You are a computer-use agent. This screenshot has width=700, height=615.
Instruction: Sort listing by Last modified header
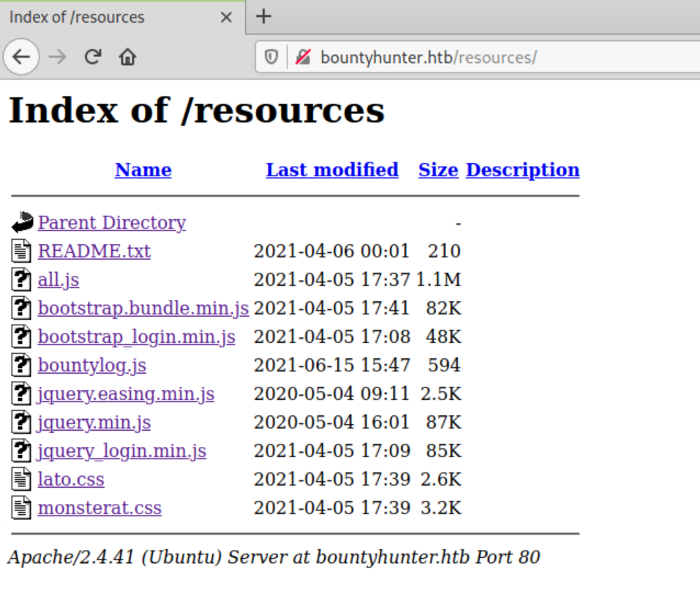[332, 170]
